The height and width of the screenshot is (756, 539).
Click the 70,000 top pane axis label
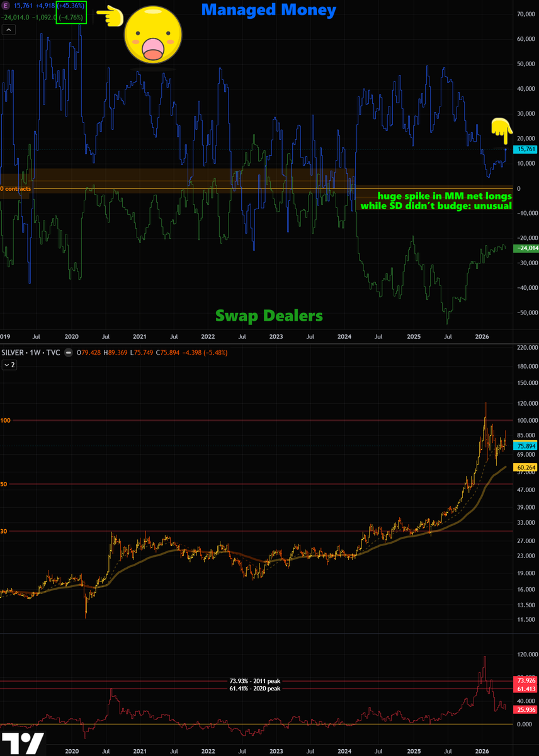pos(525,14)
